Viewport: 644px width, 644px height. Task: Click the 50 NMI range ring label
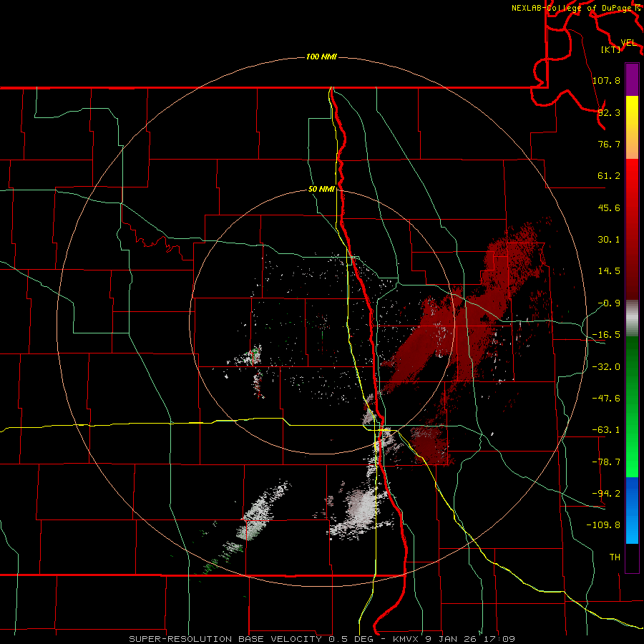pos(321,190)
